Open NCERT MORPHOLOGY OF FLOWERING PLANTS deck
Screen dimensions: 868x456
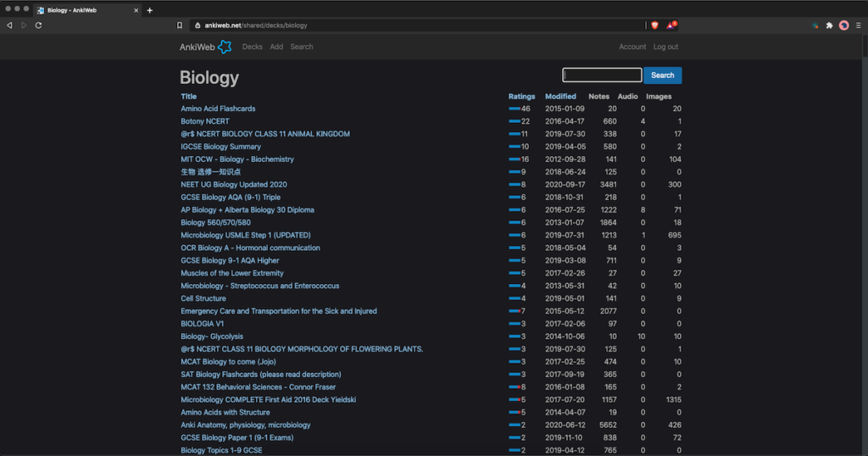[x=302, y=349]
